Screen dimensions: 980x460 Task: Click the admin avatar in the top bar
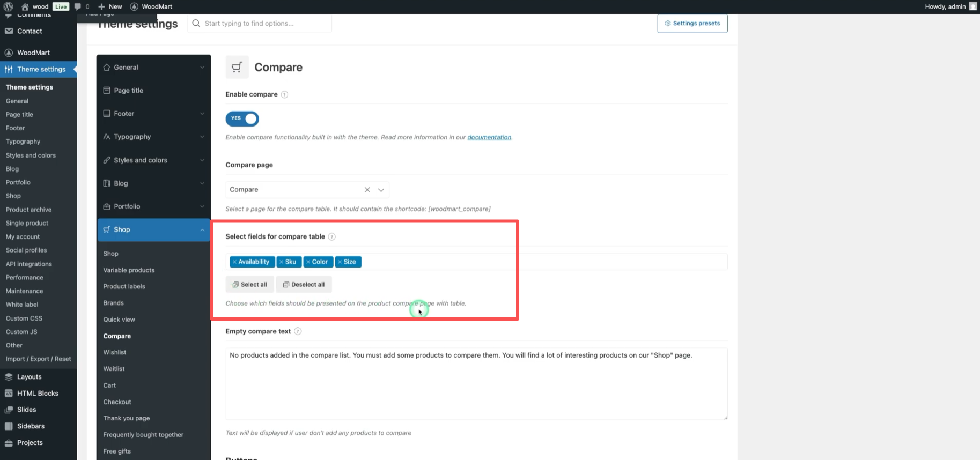[973, 6]
